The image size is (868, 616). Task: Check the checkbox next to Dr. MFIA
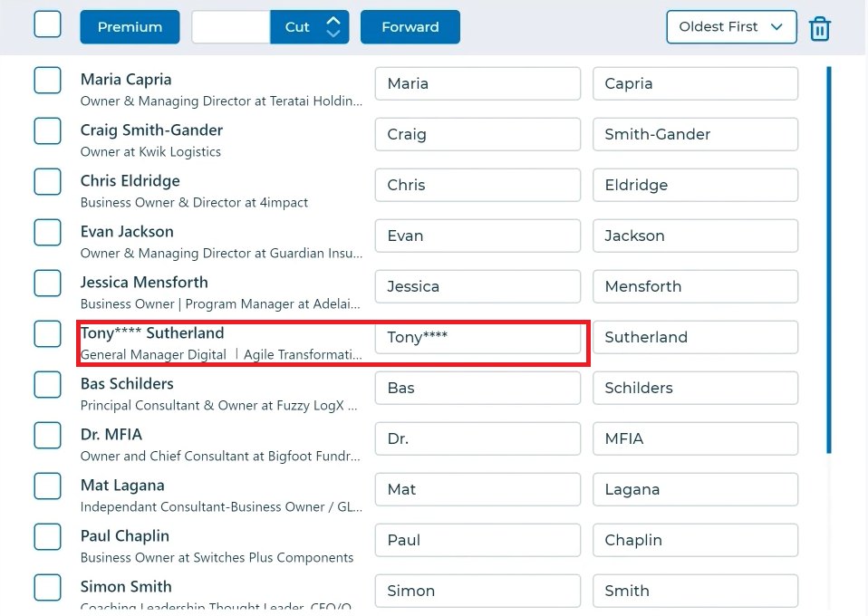(x=47, y=435)
